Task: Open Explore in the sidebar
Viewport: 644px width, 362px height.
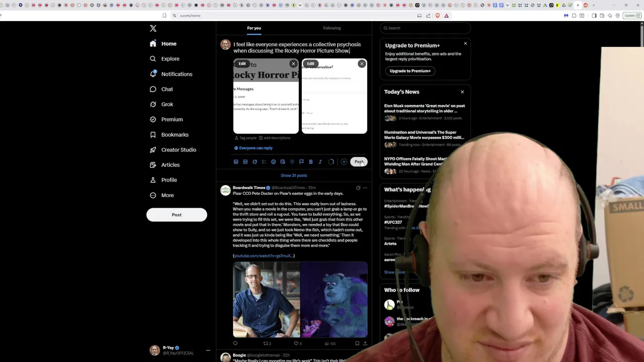Action: click(165, 59)
